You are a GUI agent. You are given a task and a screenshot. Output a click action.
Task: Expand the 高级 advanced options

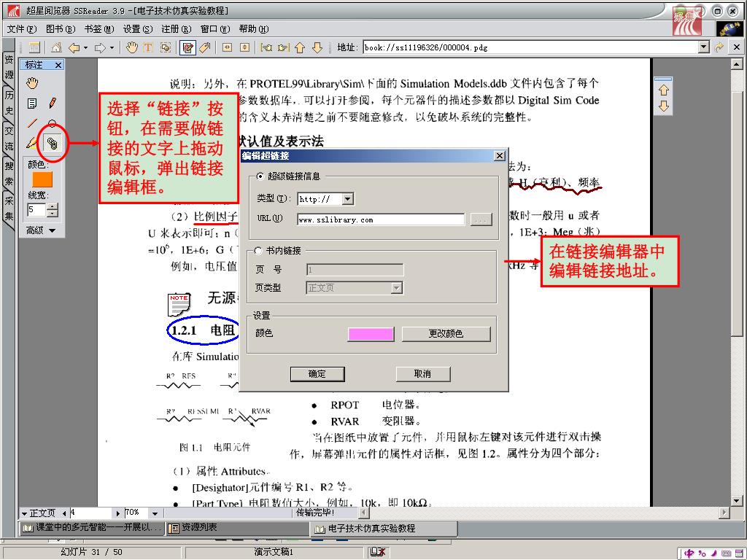(x=41, y=230)
